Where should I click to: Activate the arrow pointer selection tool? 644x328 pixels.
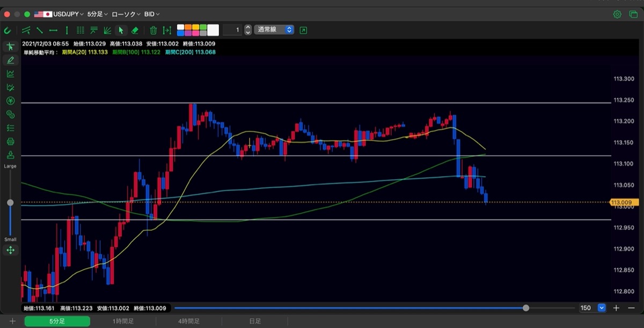[121, 30]
